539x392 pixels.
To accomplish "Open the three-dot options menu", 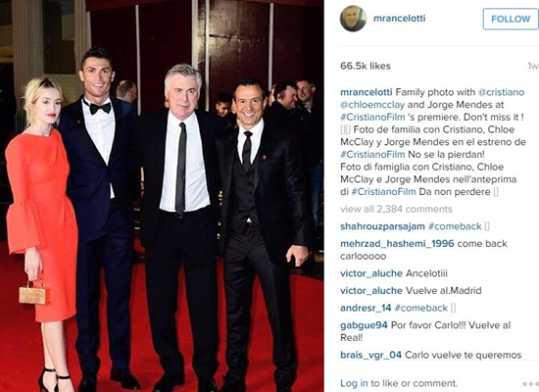I will point(530,384).
